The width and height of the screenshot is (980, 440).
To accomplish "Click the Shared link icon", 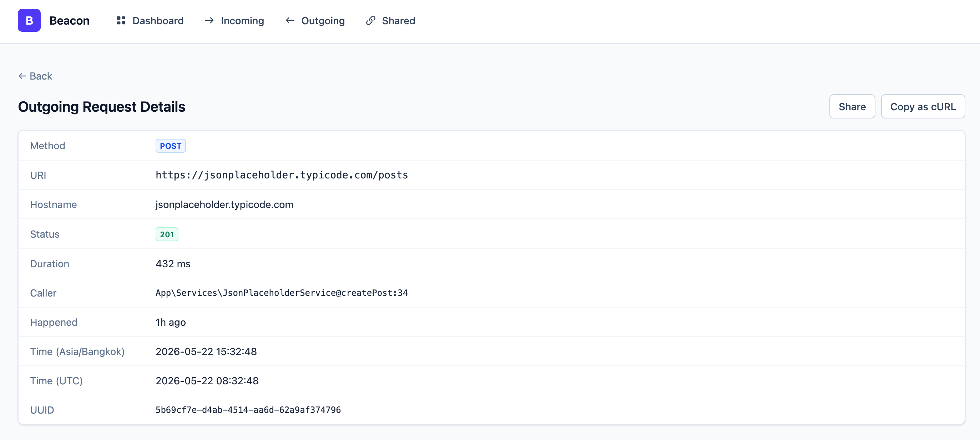I will pyautogui.click(x=370, y=21).
